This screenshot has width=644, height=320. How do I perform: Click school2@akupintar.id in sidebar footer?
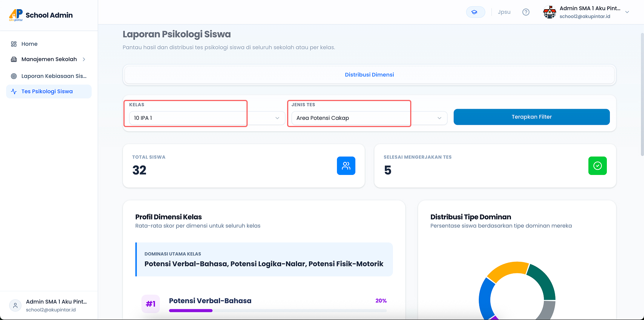tap(51, 310)
